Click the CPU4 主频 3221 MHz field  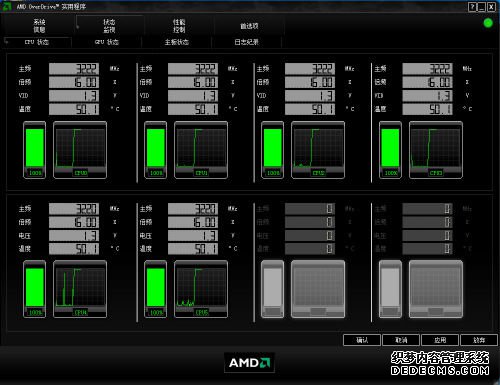click(74, 209)
